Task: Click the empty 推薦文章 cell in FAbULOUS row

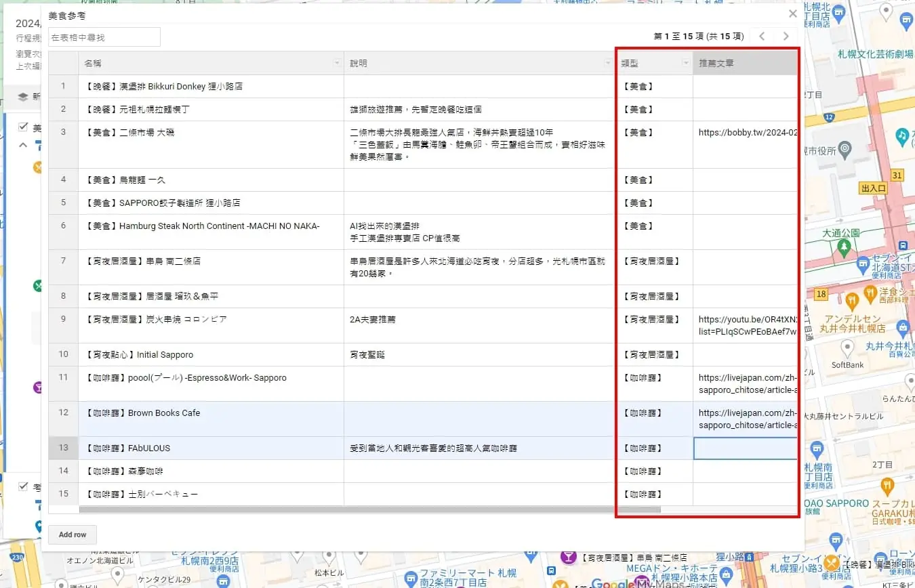Action: click(746, 448)
